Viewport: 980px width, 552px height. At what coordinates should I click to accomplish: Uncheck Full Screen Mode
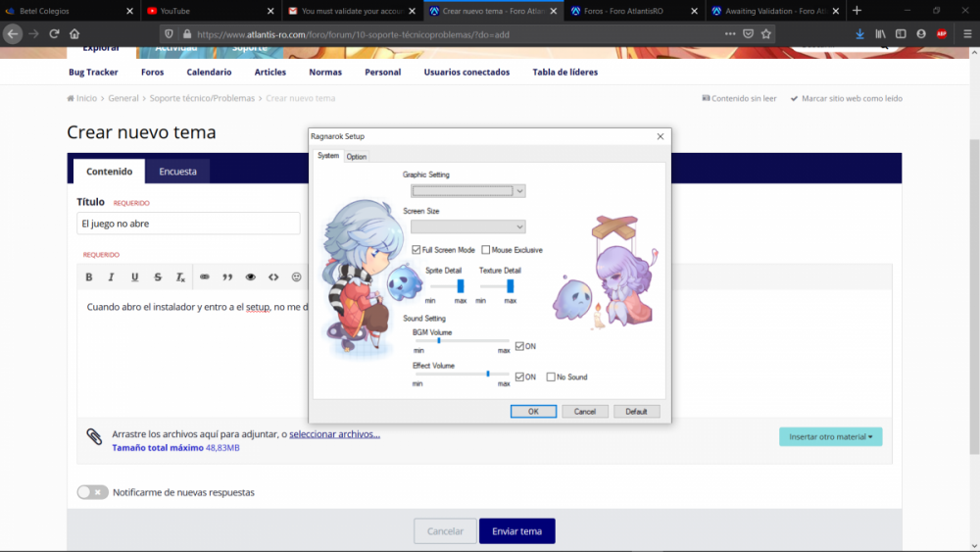click(416, 250)
